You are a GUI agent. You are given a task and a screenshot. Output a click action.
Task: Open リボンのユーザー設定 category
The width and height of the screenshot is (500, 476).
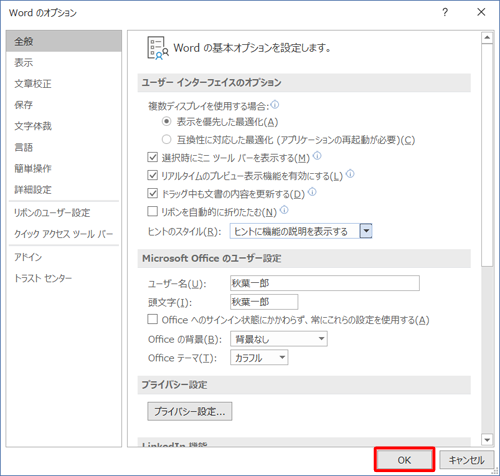click(64, 213)
